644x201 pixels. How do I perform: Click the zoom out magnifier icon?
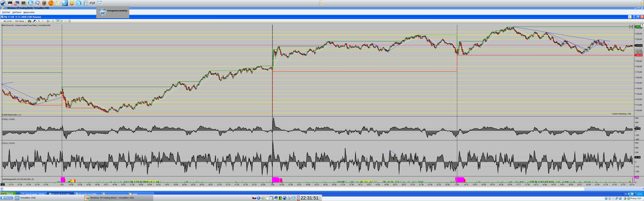point(43,21)
